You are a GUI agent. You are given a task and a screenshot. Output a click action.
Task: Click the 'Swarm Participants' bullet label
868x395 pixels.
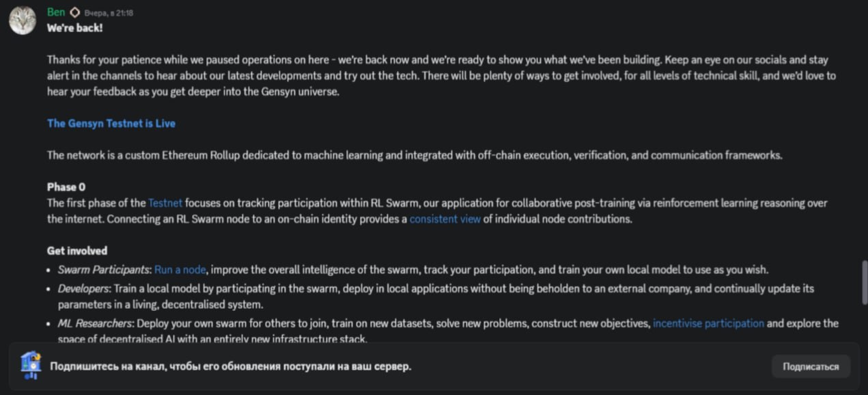click(x=103, y=270)
